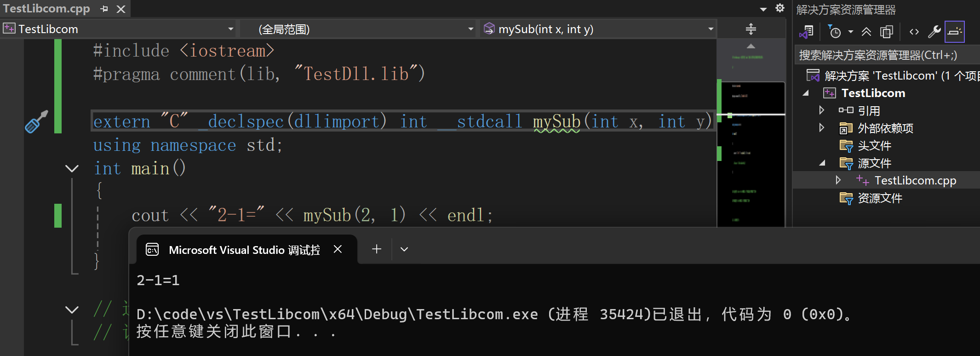This screenshot has height=356, width=980.
Task: Toggle pin on TestLibcom.cpp tab
Action: pos(104,9)
